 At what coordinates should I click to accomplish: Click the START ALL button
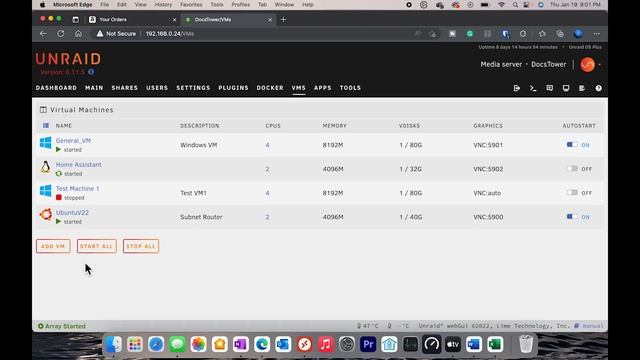tap(97, 246)
